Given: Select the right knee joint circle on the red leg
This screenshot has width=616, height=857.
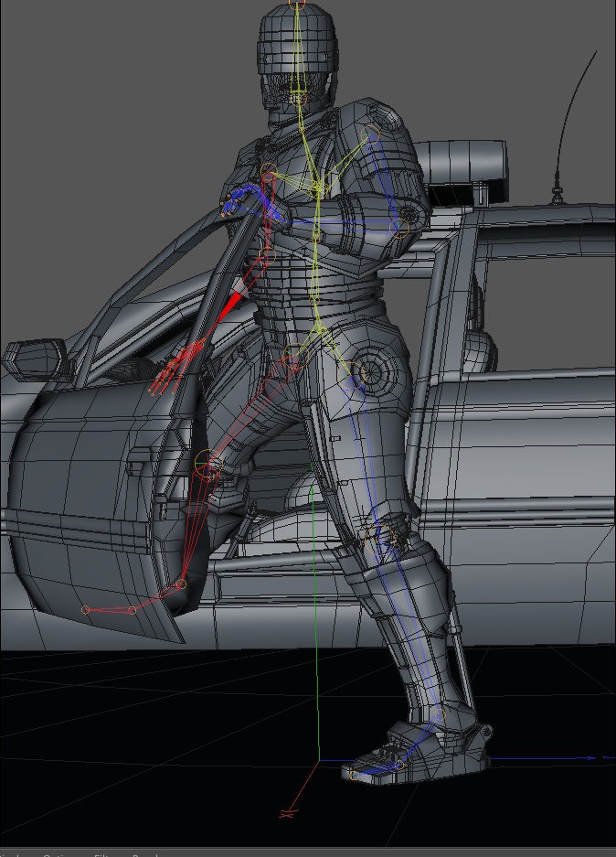Looking at the screenshot, I should click(x=207, y=462).
